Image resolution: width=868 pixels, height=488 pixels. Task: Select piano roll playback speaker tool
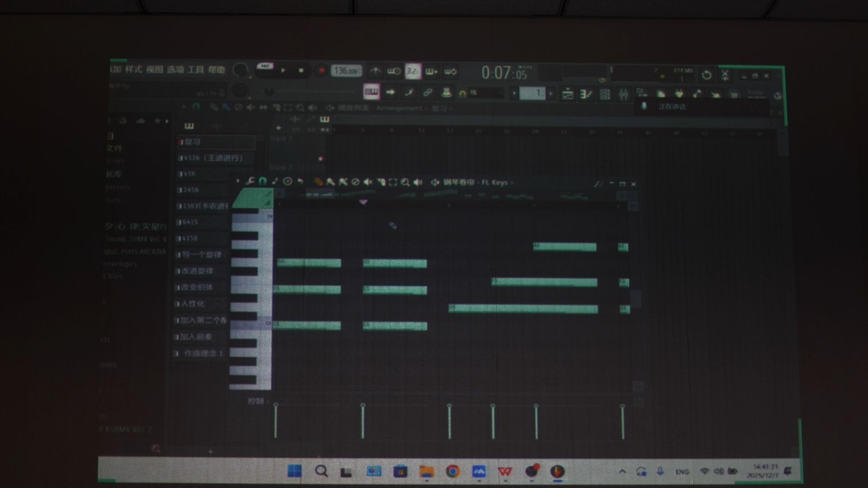(x=418, y=183)
